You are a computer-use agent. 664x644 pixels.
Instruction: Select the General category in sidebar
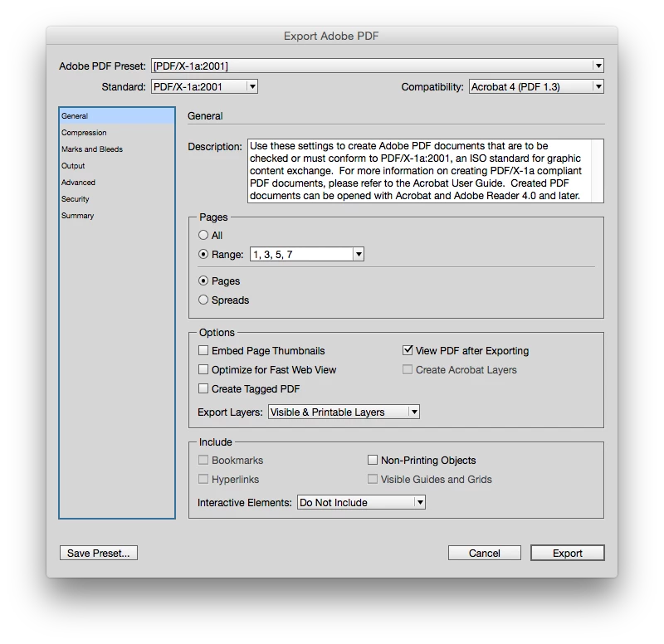(x=117, y=116)
